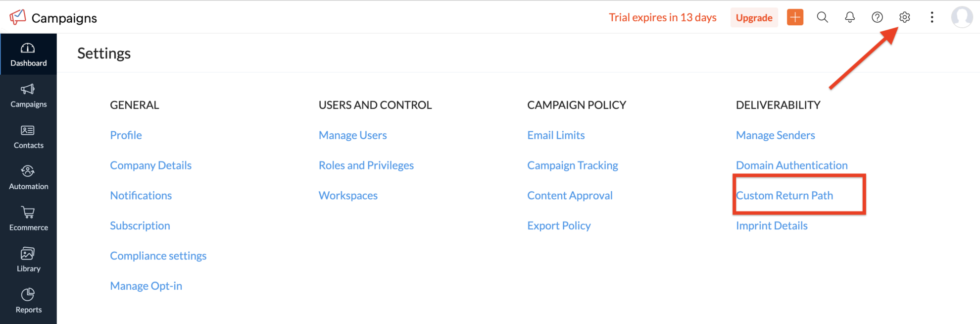Create new item with the orange plus icon
This screenshot has width=980, height=324.
pyautogui.click(x=795, y=17)
